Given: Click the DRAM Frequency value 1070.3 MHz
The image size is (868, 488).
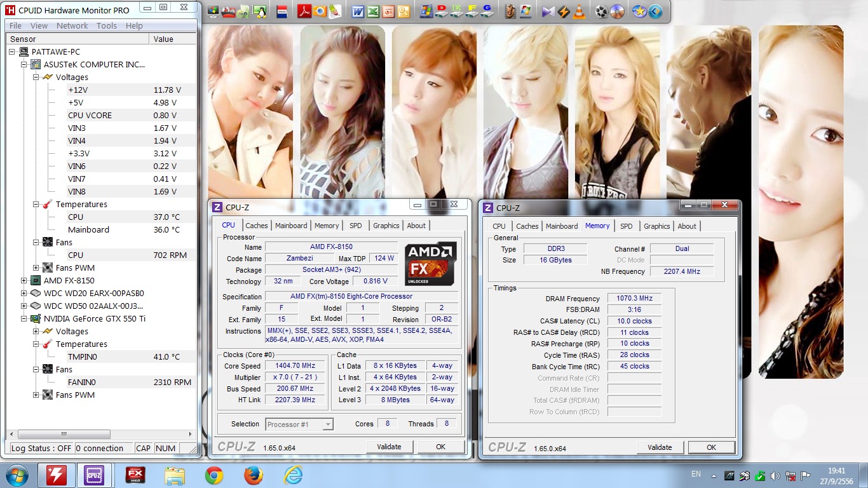Looking at the screenshot, I should click(x=634, y=298).
